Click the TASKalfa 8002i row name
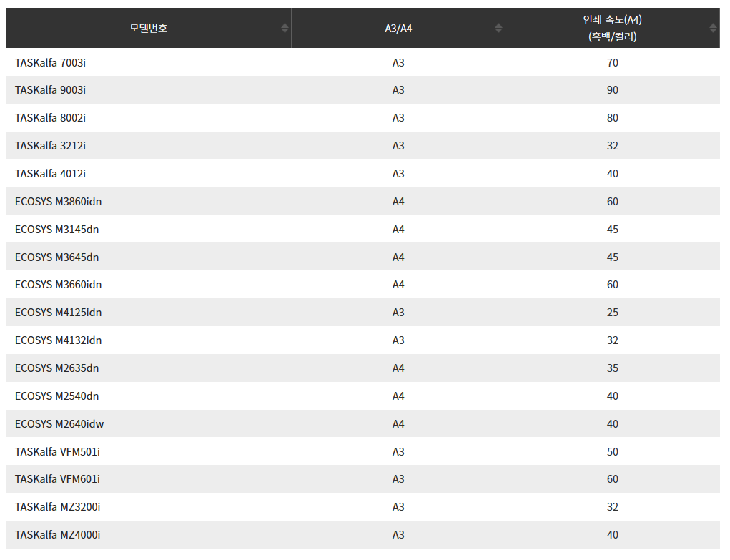This screenshot has width=730, height=560. point(50,118)
